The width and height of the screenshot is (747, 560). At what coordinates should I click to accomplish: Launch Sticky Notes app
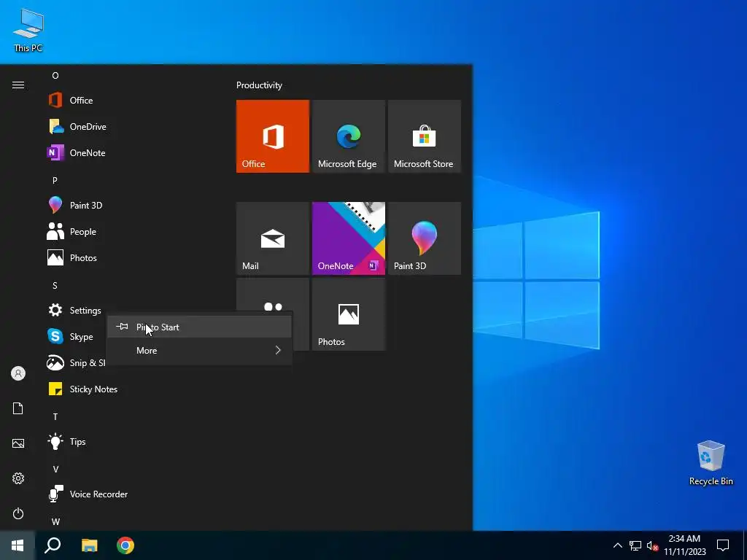133,389
